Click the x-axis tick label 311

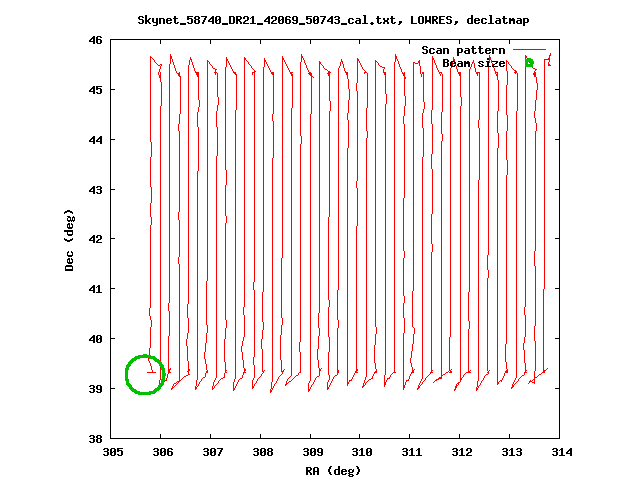click(x=412, y=452)
